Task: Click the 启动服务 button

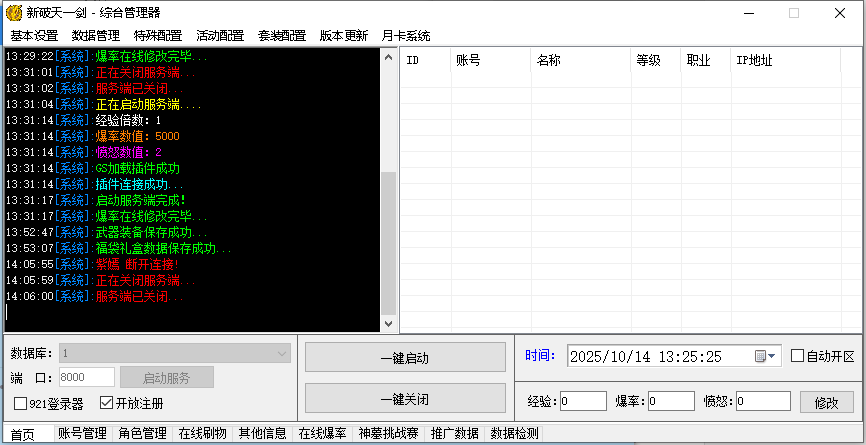Action: point(167,378)
